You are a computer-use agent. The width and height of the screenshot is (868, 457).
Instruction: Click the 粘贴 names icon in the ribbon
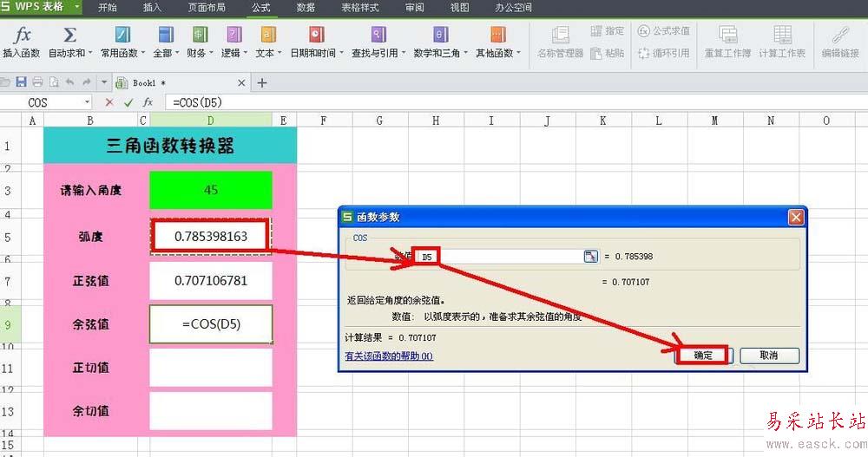tap(596, 53)
